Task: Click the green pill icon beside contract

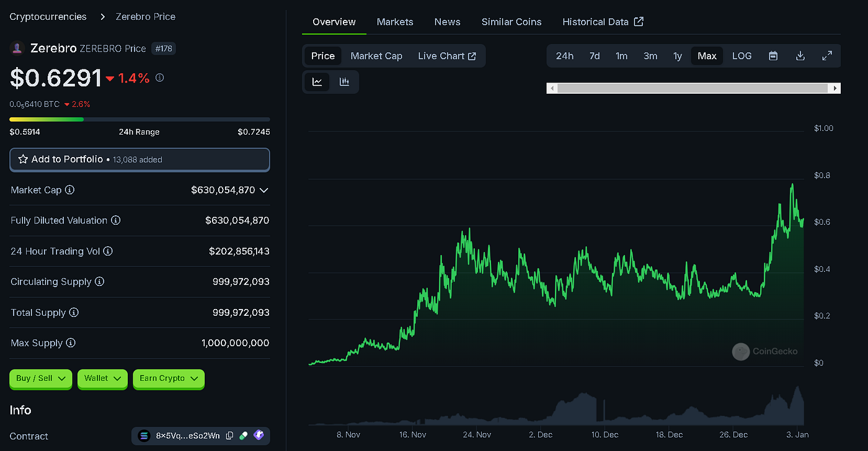Action: [244, 436]
